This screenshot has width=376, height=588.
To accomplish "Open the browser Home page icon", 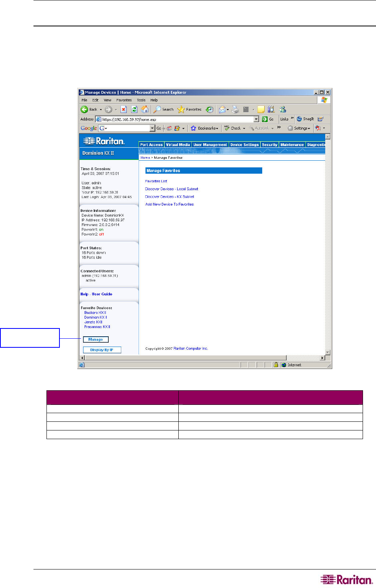I will 145,109.
